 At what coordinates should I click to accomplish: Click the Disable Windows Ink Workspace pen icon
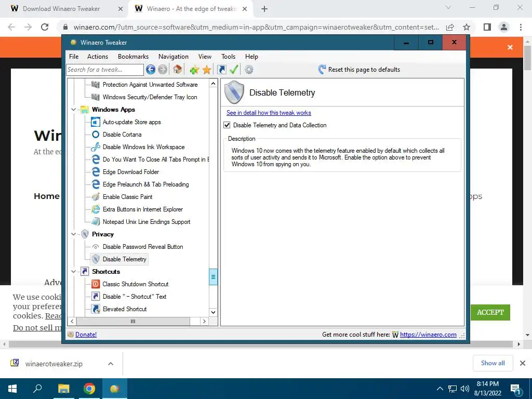point(96,147)
